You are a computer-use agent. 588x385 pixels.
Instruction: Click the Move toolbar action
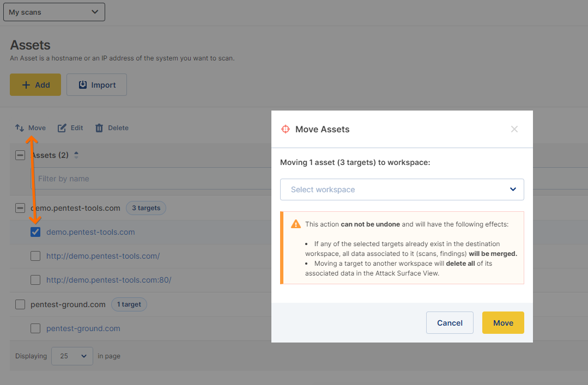coord(31,128)
